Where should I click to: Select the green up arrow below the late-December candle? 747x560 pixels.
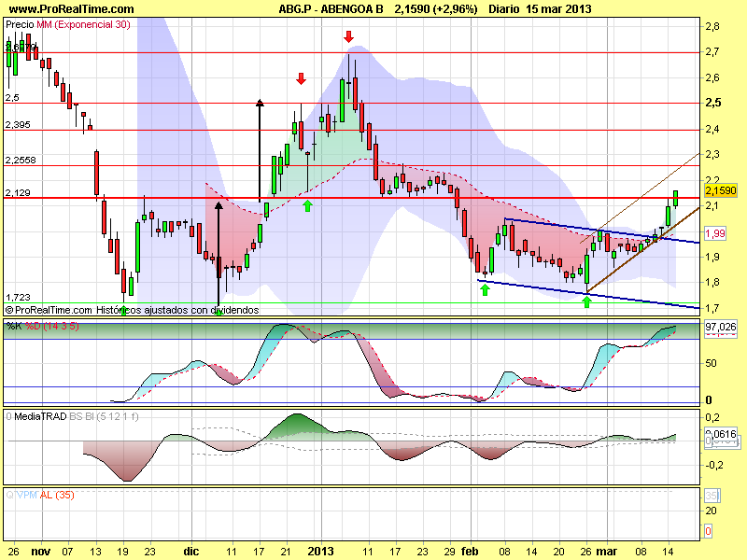pyautogui.click(x=308, y=205)
